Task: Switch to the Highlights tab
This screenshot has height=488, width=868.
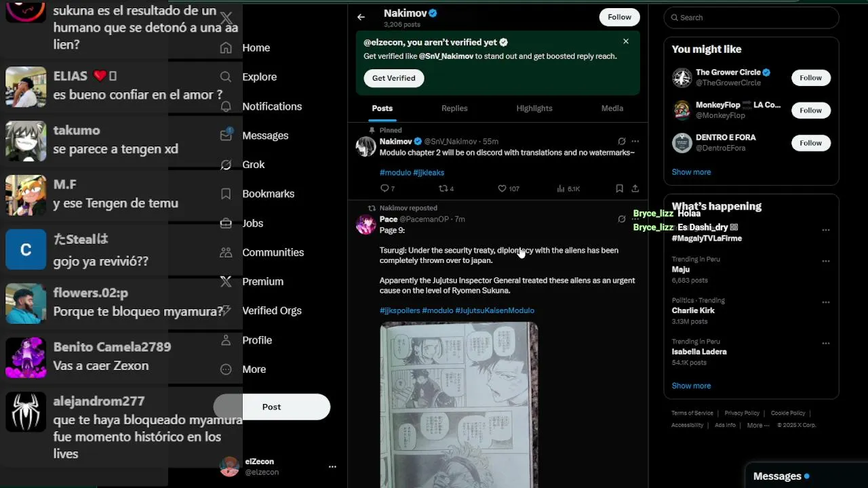Action: 534,108
